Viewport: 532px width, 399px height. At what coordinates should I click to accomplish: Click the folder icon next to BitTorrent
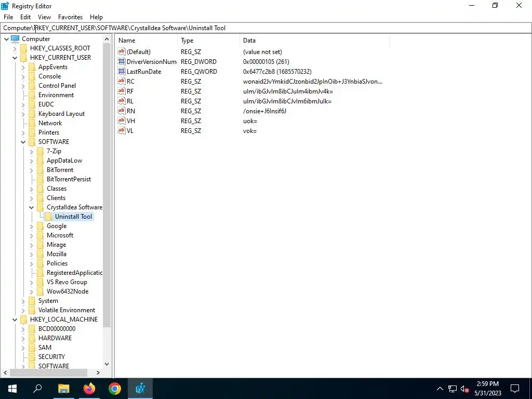tap(40, 170)
